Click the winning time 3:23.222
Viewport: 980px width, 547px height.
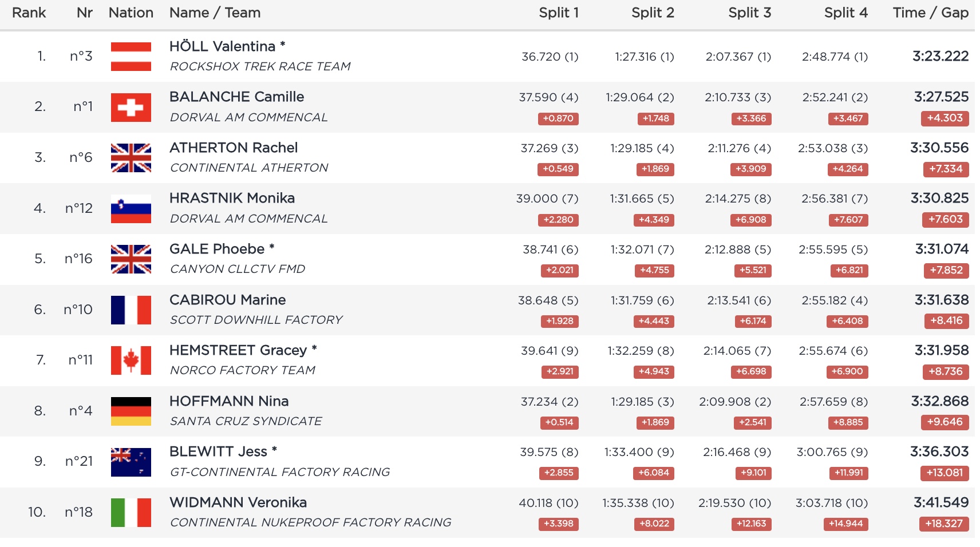940,56
